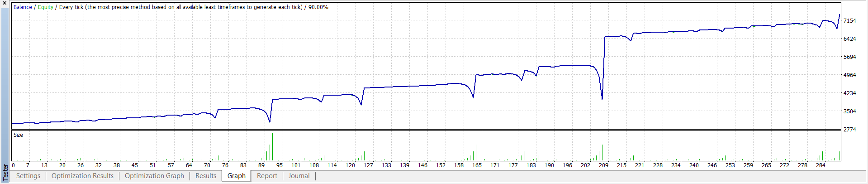868x184 pixels.
Task: Select the Graph tab
Action: (x=237, y=176)
